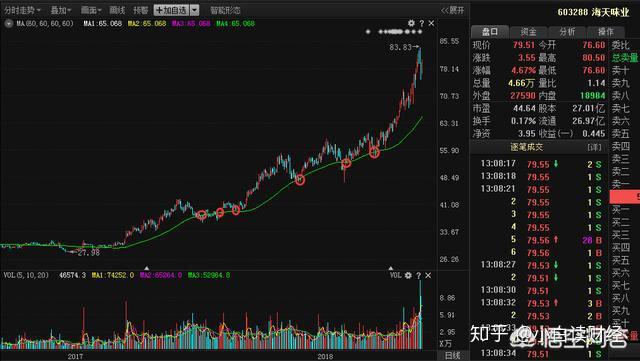Close the VOL volume panel

coord(428,276)
